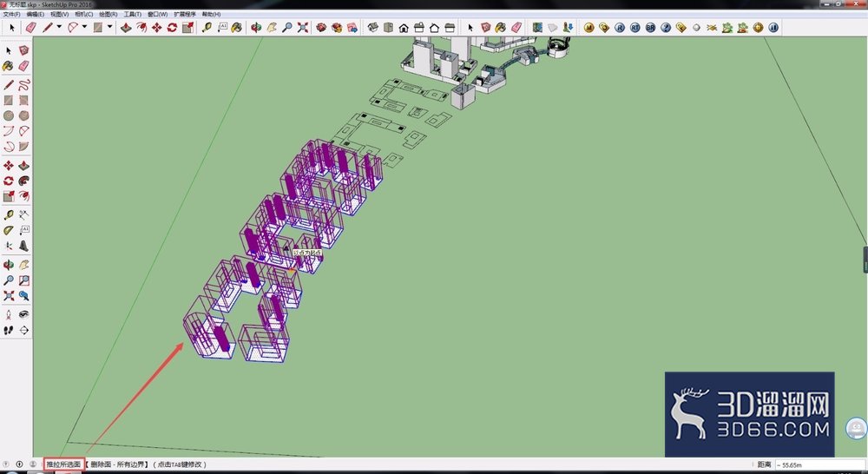The image size is (868, 474).
Task: Click the pause-symbol plugin icon
Action: tap(773, 27)
